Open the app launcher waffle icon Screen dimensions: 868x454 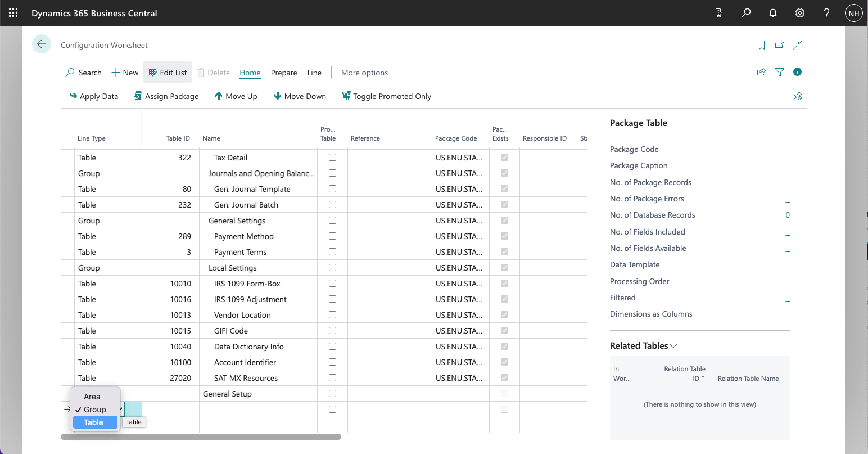(x=13, y=13)
